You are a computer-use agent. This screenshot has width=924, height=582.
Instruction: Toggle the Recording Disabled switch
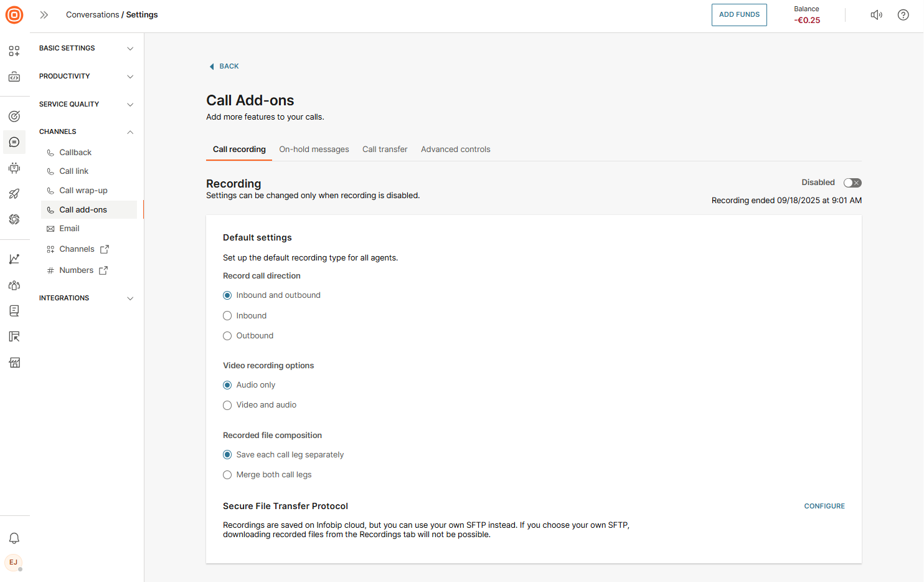852,183
